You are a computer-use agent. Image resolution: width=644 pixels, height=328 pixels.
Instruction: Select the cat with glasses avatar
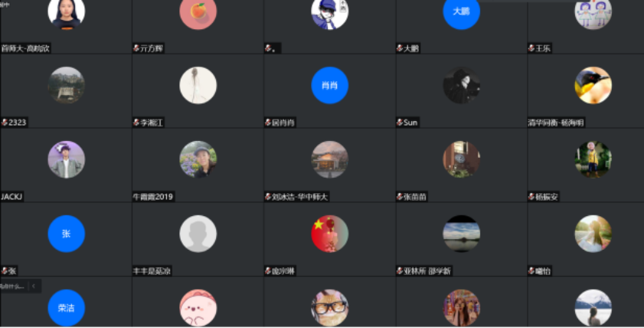click(330, 308)
